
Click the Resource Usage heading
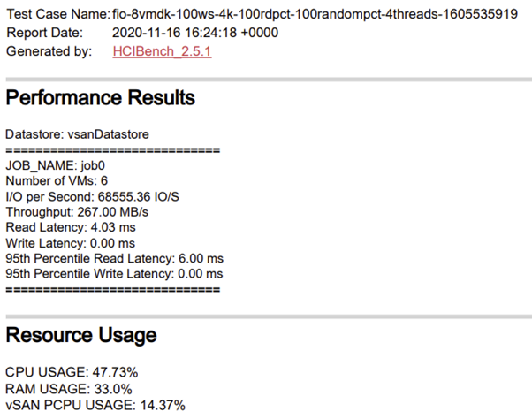pyautogui.click(x=81, y=335)
